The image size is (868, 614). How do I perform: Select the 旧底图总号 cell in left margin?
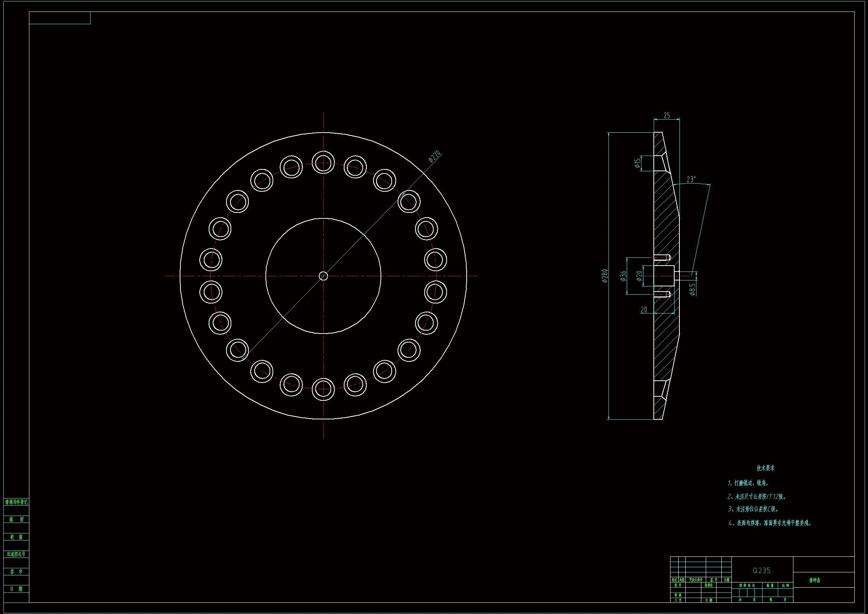16,554
